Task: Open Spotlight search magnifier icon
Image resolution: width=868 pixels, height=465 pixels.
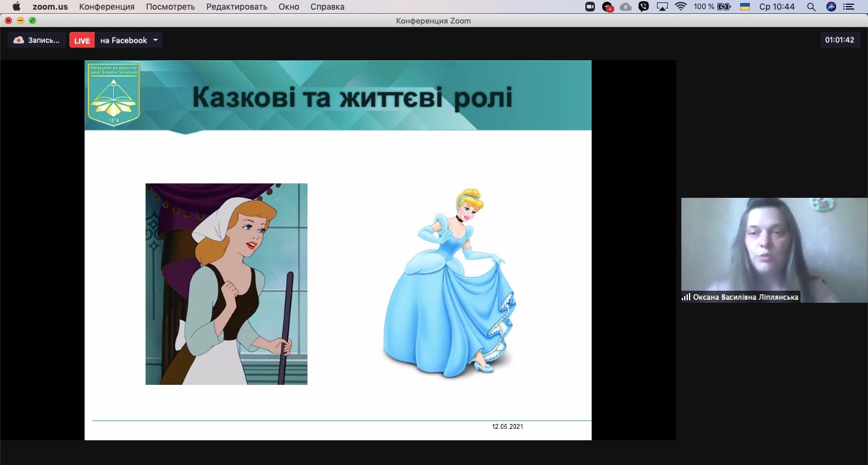Action: click(811, 7)
